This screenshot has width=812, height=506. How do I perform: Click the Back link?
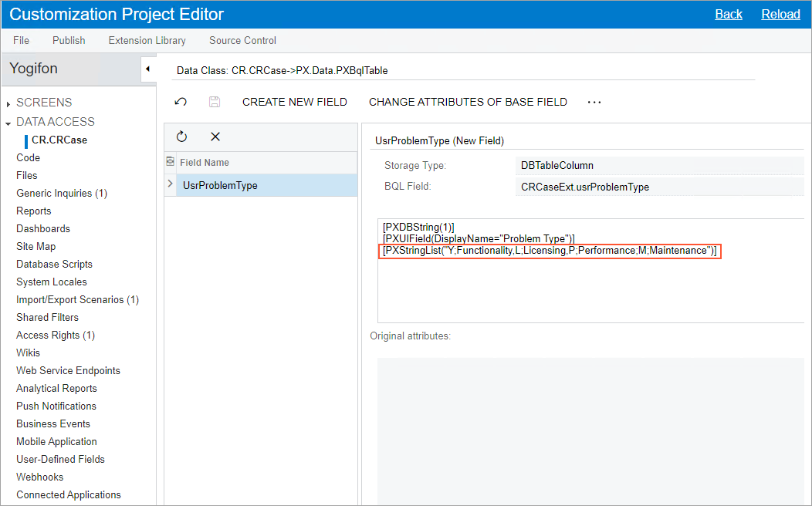[728, 14]
